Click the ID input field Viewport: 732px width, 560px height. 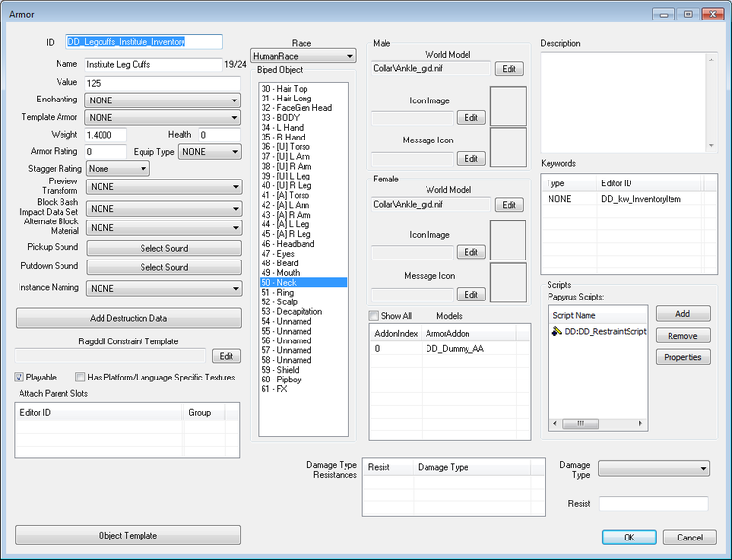[x=143, y=42]
